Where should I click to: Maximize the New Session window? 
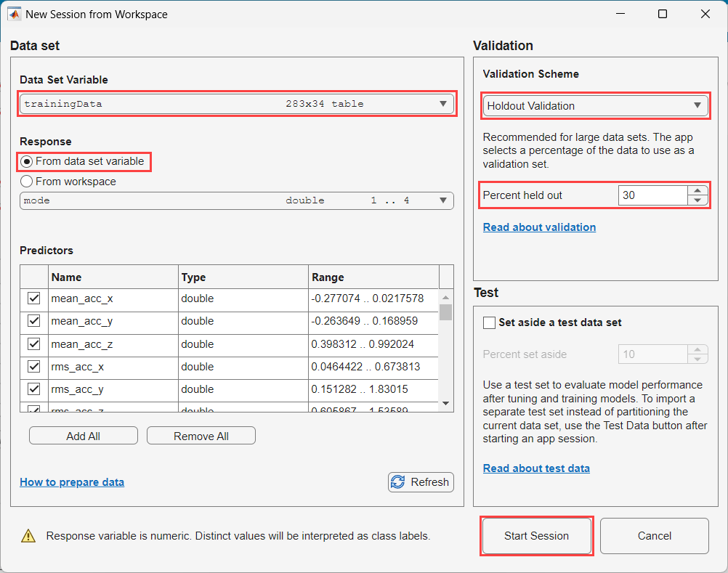click(x=663, y=14)
